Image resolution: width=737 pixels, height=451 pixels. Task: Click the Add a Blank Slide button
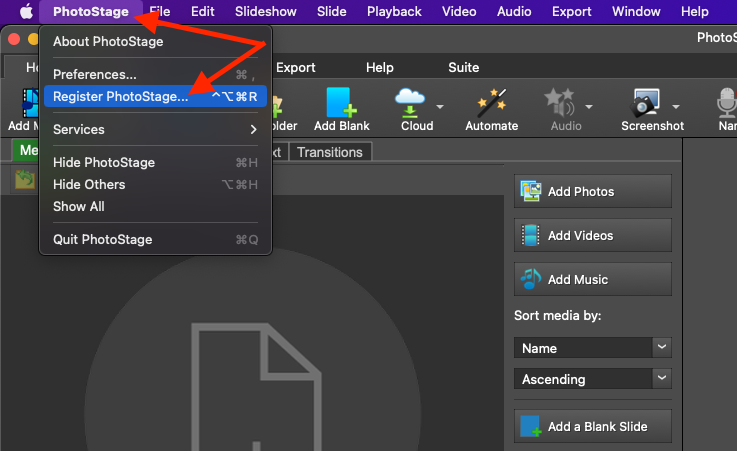[592, 427]
